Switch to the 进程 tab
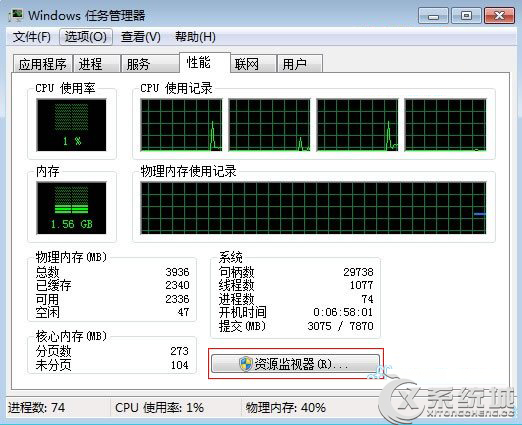This screenshot has width=522, height=425. click(x=96, y=64)
